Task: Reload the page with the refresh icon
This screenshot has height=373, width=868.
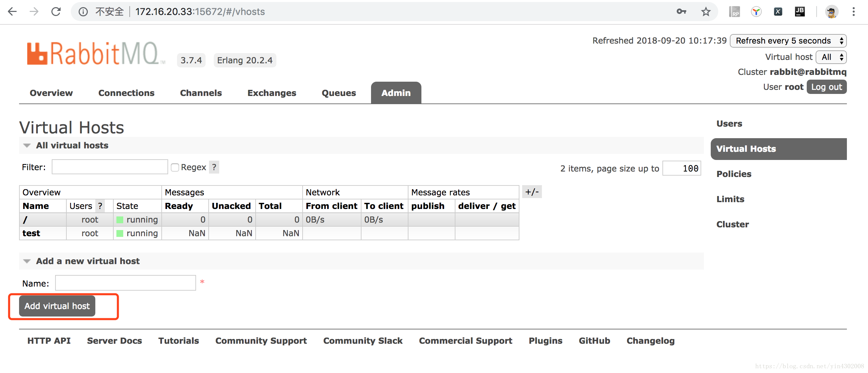Action: click(56, 12)
